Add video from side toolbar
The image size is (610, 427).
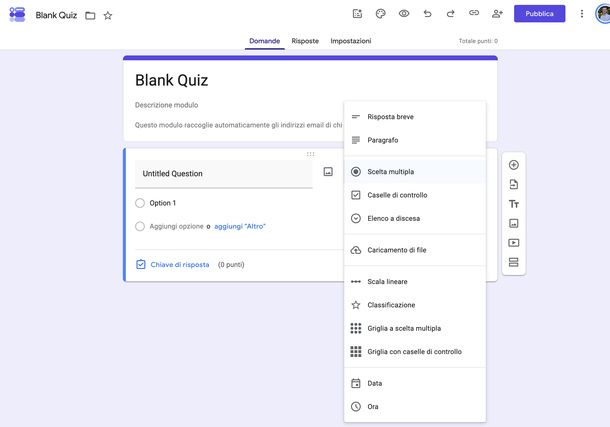514,243
